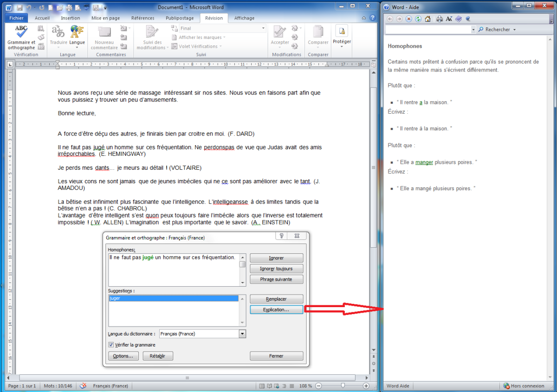The image size is (557, 392).
Task: Go forward in Word Aide window
Action: (x=399, y=19)
